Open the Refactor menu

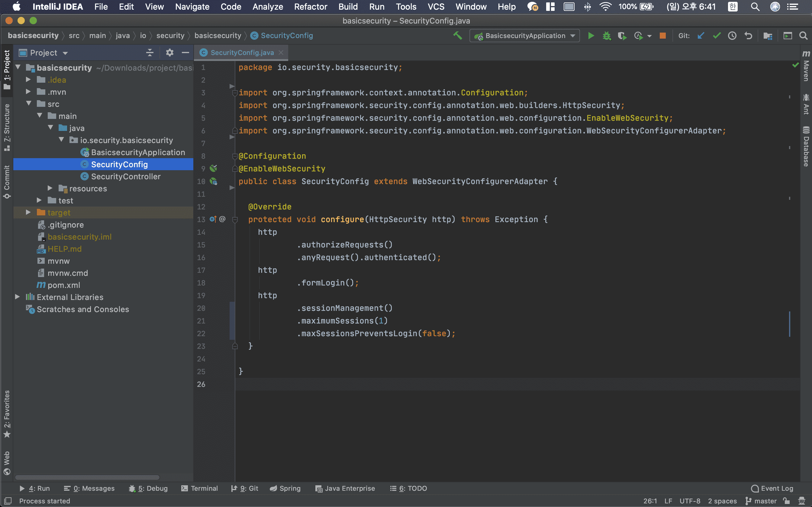[x=310, y=7]
